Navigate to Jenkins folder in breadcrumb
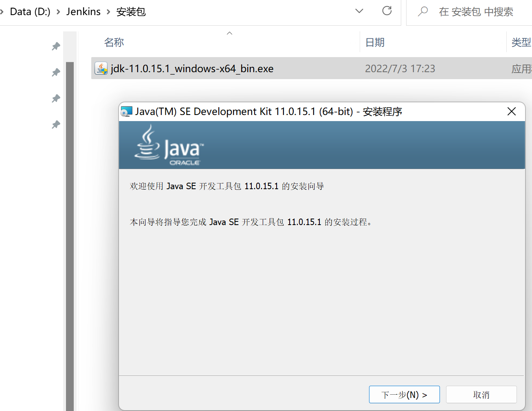Viewport: 532px width, 411px height. pos(84,11)
